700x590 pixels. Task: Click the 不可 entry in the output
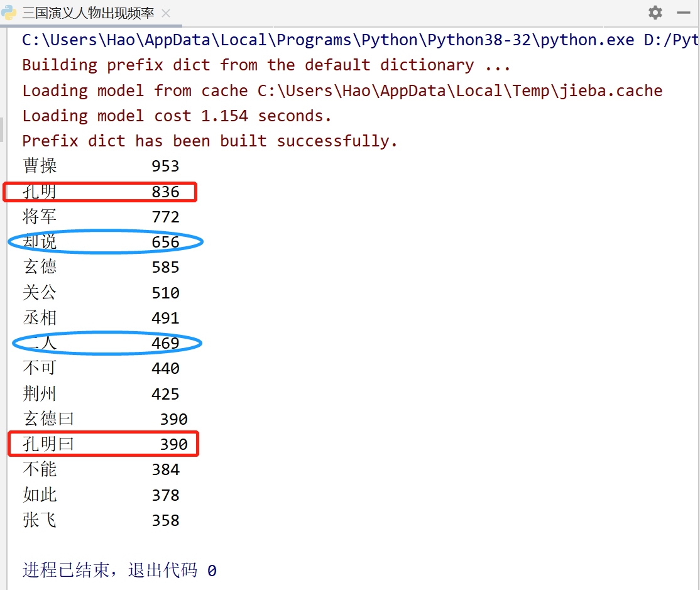40,368
